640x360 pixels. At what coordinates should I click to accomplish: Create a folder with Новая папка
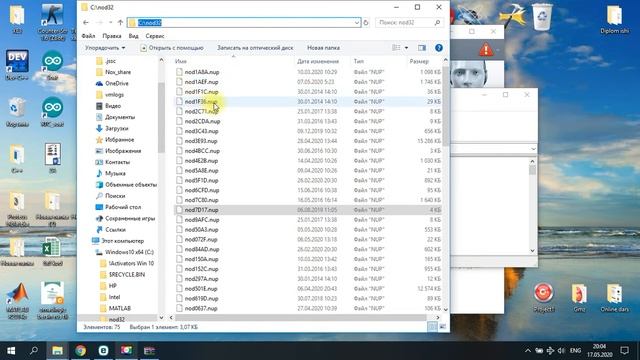pos(323,48)
